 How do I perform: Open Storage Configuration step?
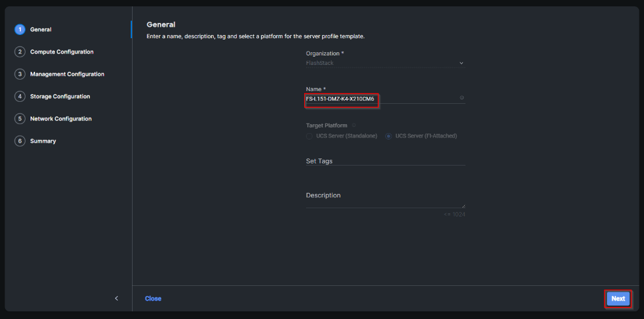pyautogui.click(x=60, y=97)
